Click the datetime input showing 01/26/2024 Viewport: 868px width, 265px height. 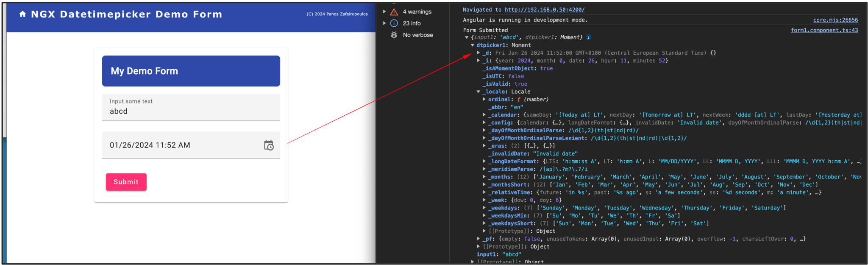[182, 145]
